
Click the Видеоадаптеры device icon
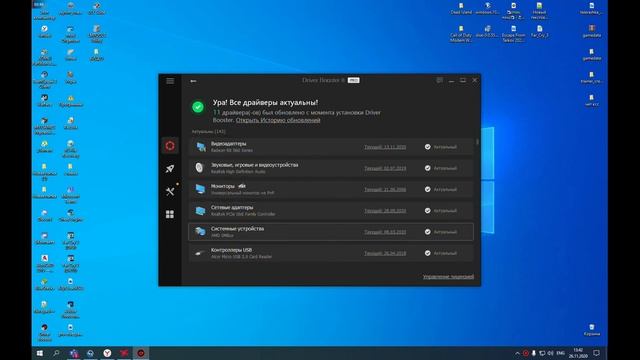tap(200, 147)
